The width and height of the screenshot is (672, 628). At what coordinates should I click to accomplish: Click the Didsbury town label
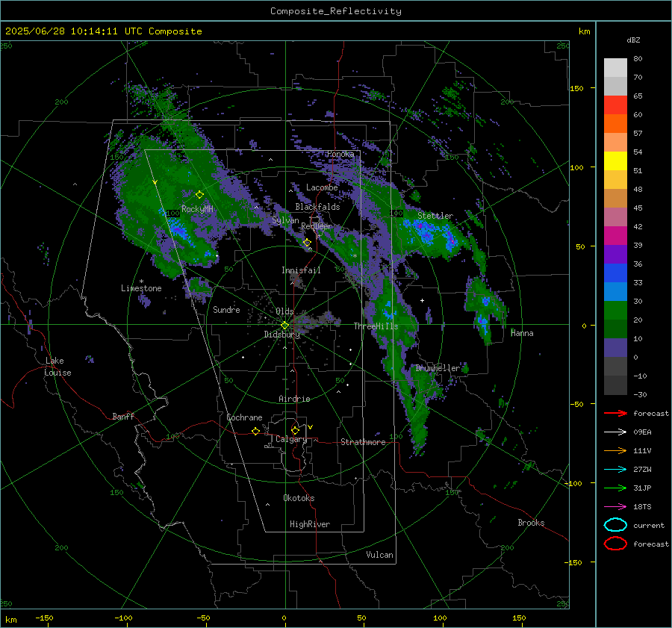coord(281,335)
